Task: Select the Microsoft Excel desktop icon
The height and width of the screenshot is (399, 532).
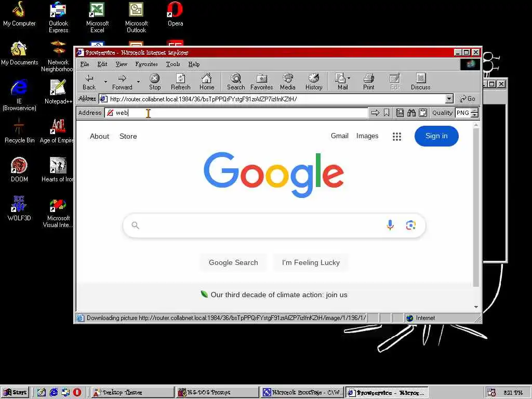Action: coord(97,17)
